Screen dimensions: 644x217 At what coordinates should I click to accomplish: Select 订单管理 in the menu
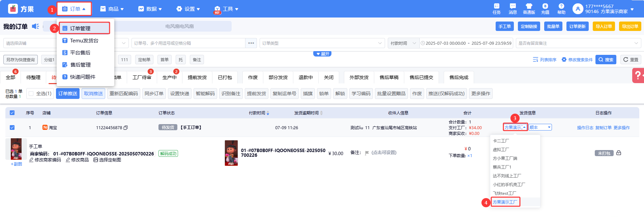tap(85, 28)
